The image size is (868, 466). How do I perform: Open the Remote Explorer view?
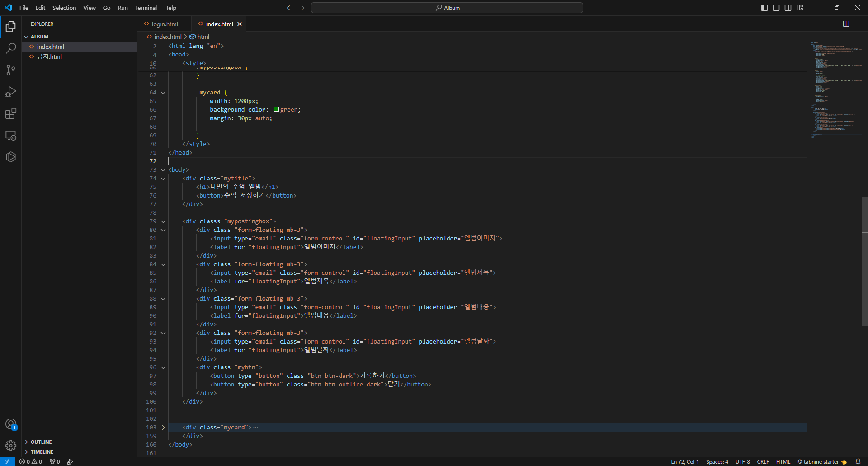[11, 135]
